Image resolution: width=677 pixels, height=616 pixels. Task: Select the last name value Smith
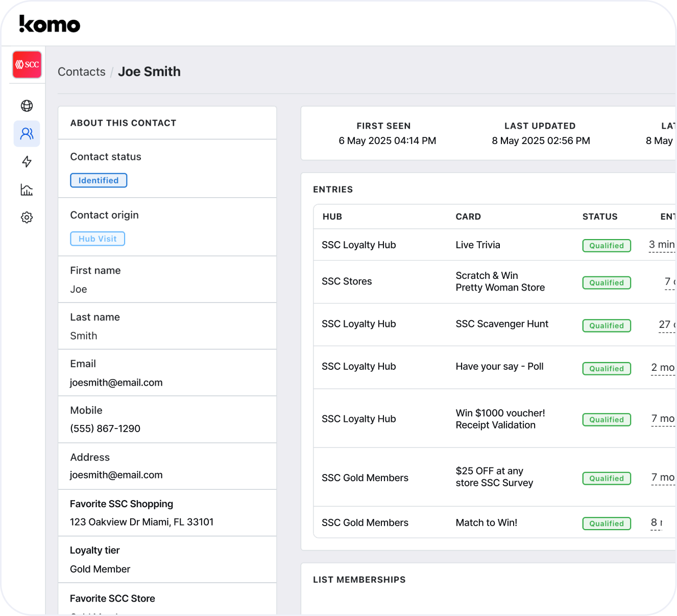point(84,336)
